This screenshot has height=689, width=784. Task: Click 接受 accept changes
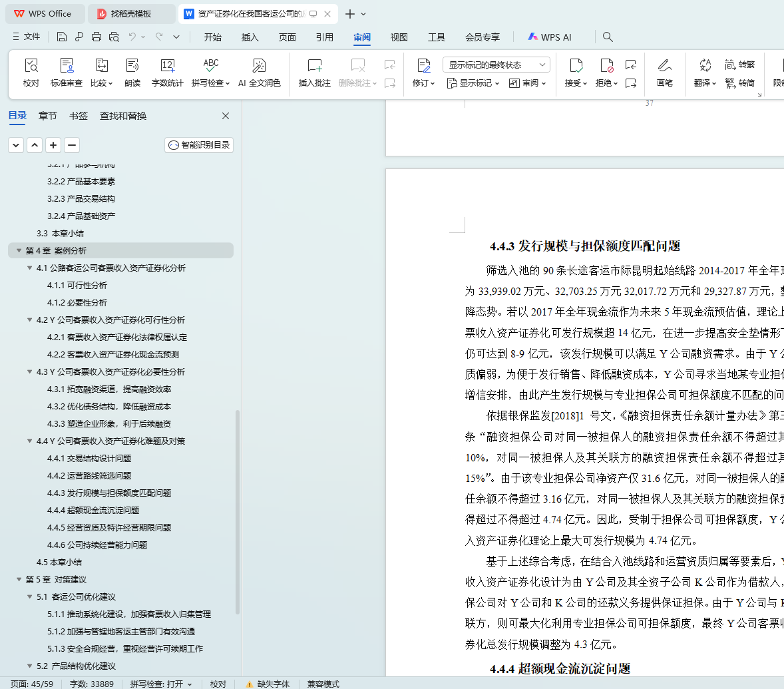576,72
